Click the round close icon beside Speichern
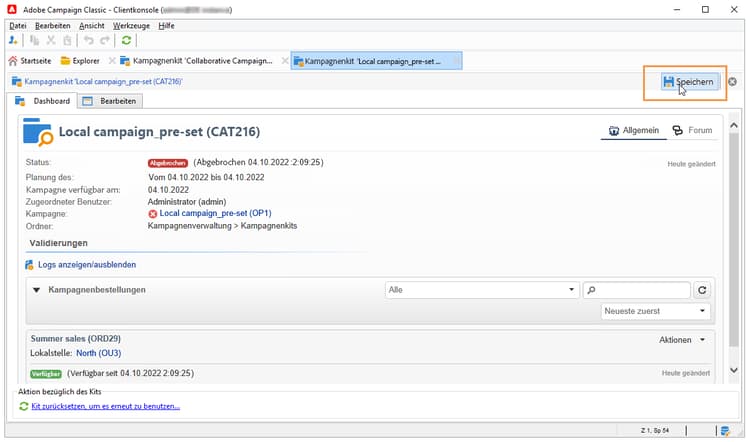 [732, 82]
